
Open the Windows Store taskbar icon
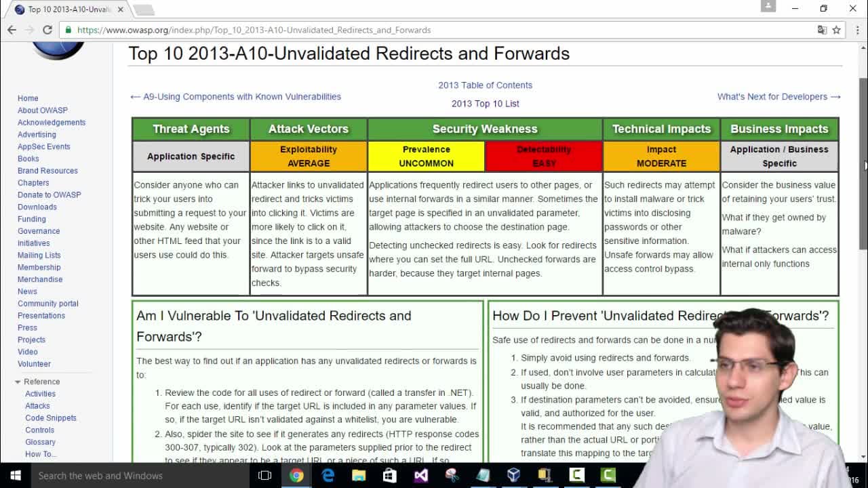(x=389, y=475)
